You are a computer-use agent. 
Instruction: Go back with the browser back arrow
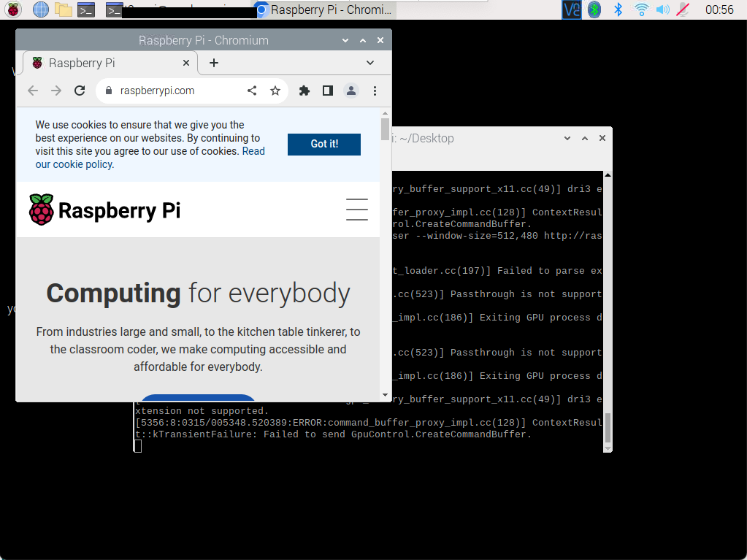[33, 91]
